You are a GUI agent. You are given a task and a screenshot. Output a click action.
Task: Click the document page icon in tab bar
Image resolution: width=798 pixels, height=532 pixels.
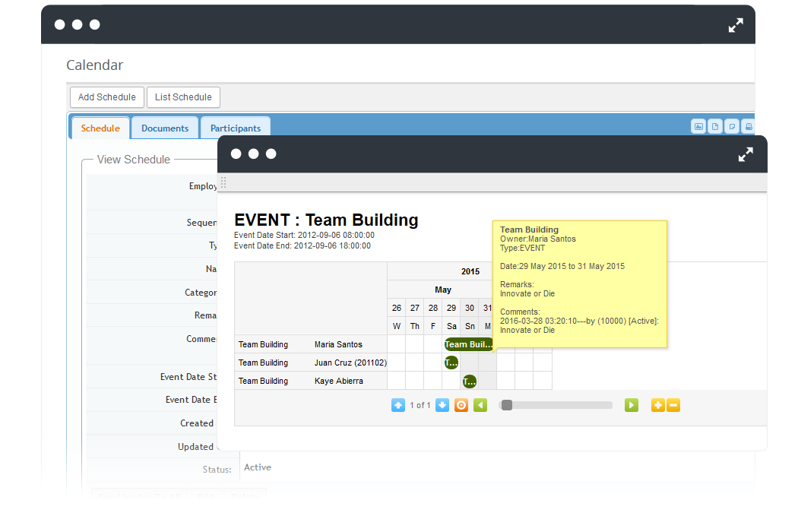click(x=715, y=127)
